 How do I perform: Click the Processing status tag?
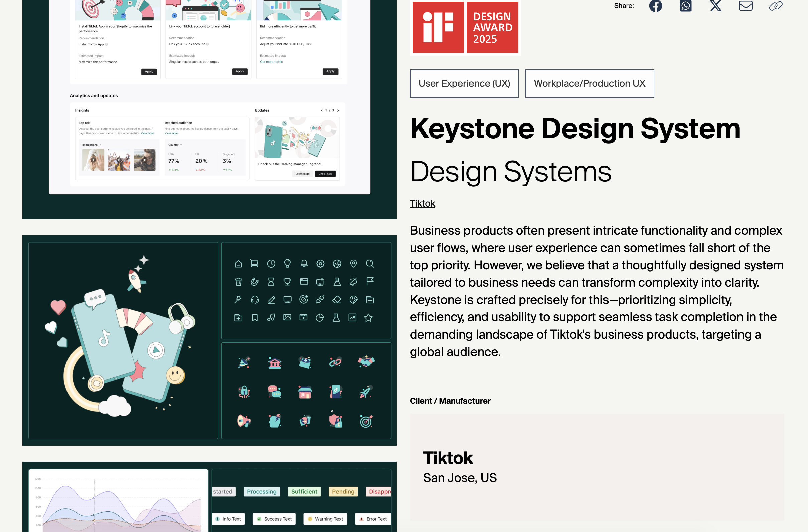point(261,491)
